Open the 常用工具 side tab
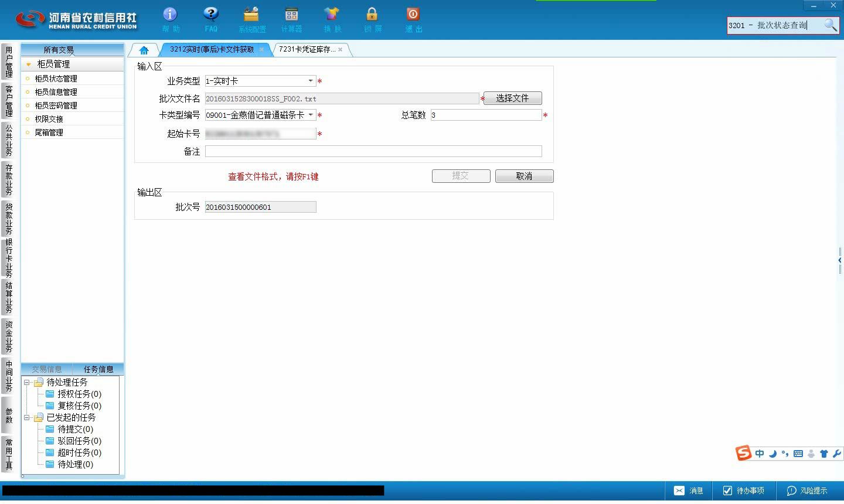 pyautogui.click(x=9, y=454)
